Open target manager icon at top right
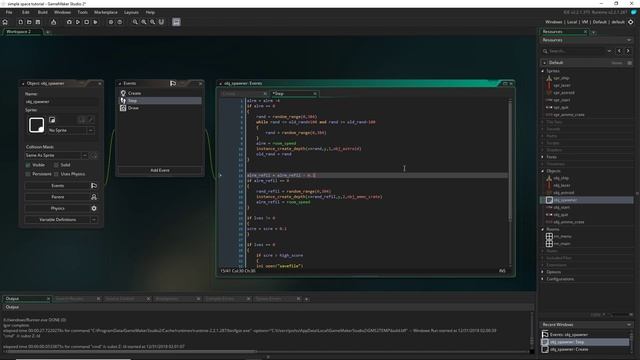 (631, 22)
